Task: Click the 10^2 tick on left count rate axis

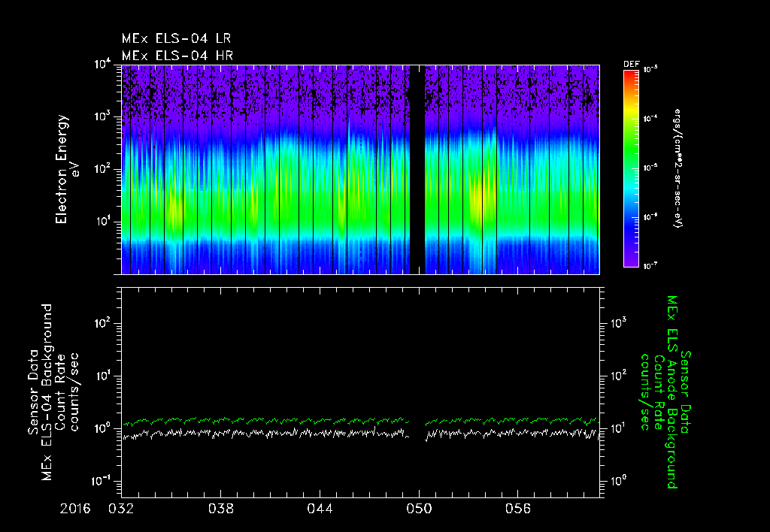Action: (x=102, y=325)
